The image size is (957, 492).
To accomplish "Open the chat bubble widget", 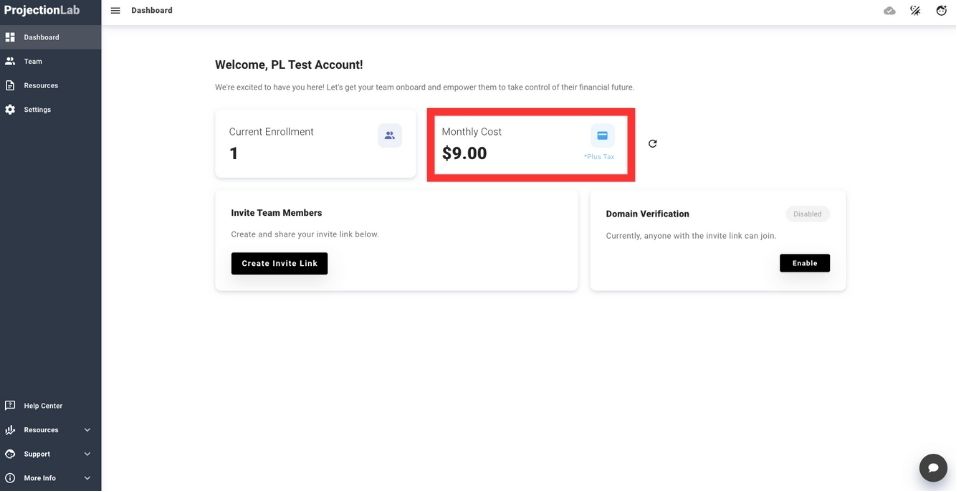I will pos(932,467).
